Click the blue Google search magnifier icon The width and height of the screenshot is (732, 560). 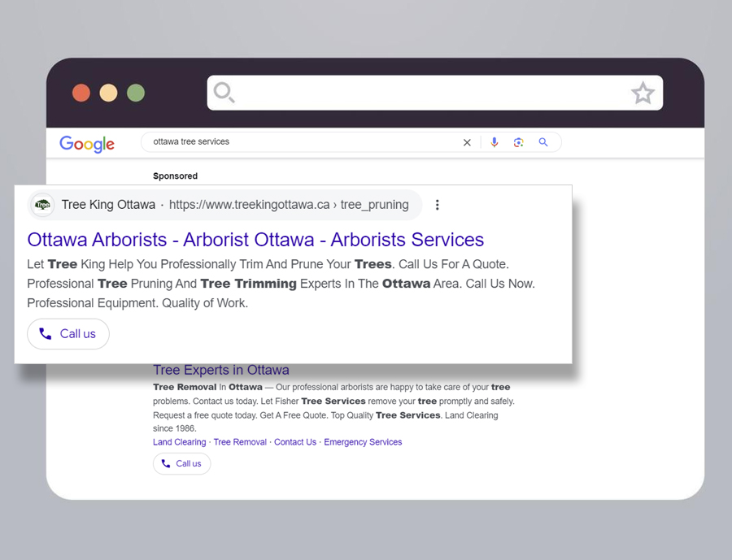(x=543, y=142)
